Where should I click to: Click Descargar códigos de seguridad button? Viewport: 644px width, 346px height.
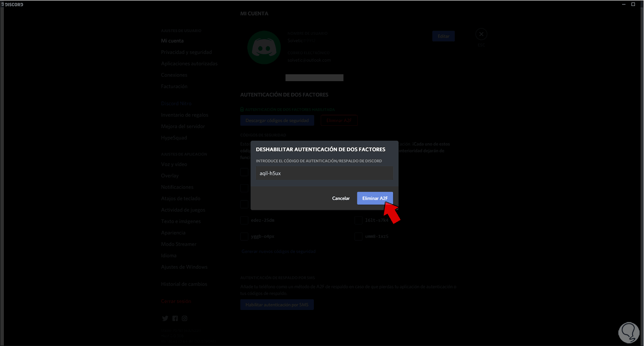[277, 121]
